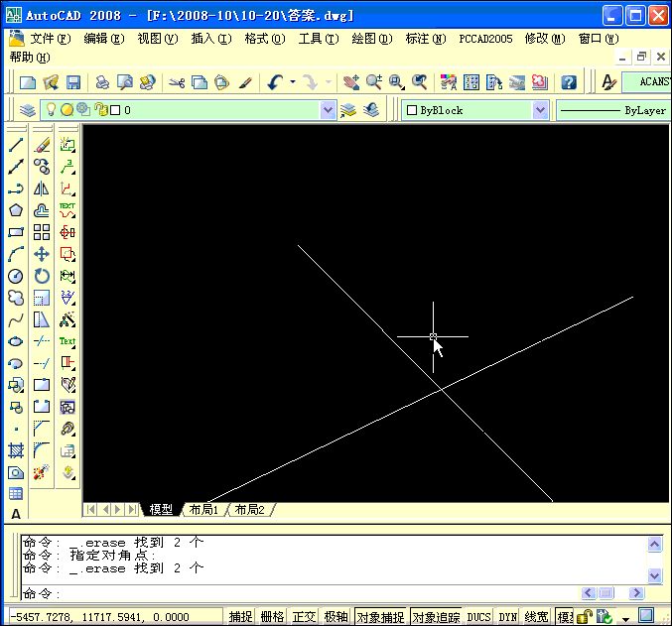Image resolution: width=672 pixels, height=626 pixels.
Task: Click the 命令 command input line
Action: (x=300, y=593)
